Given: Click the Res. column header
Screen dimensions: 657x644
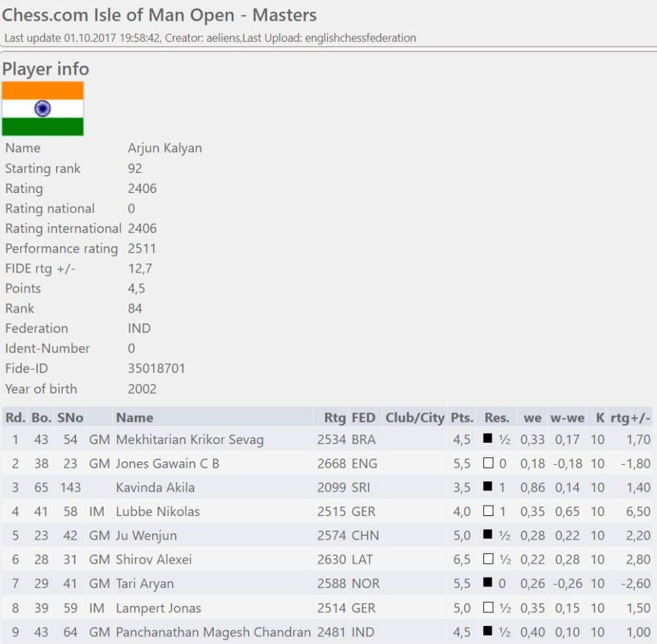Looking at the screenshot, I should 497,417.
